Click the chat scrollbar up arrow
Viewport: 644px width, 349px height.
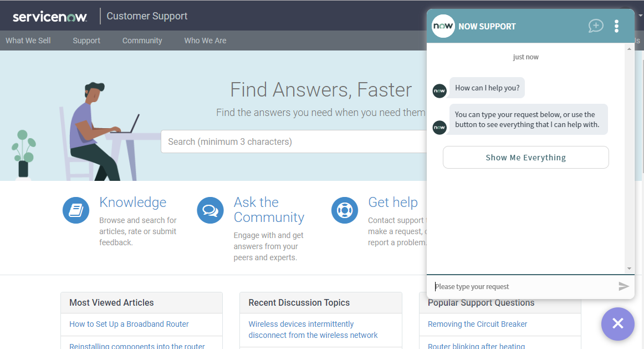point(629,49)
